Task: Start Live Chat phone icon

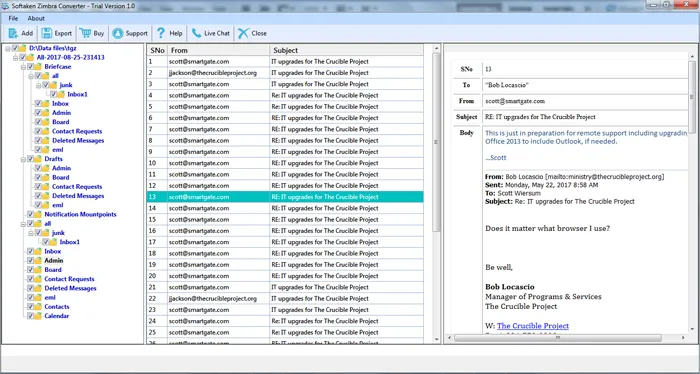Action: tap(196, 33)
